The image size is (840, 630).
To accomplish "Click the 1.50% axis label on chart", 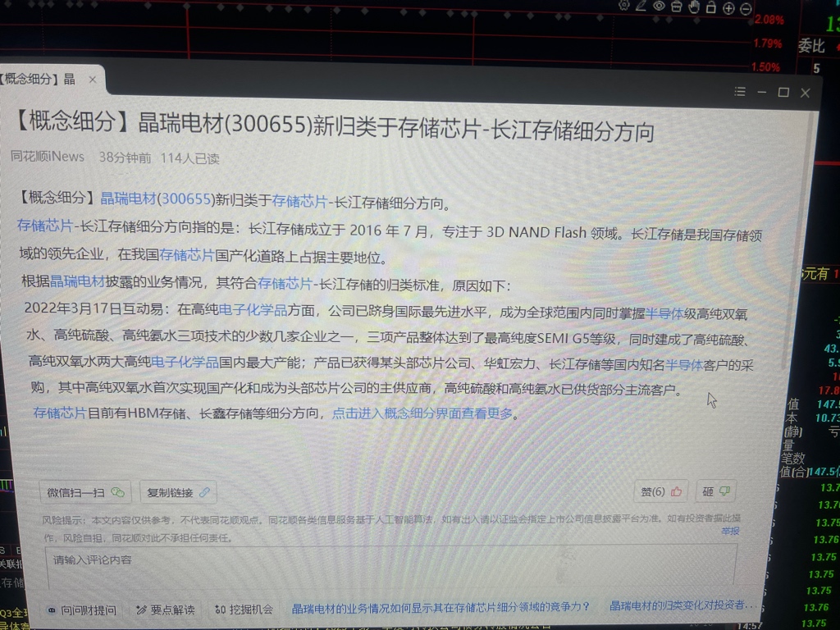I will [x=765, y=67].
